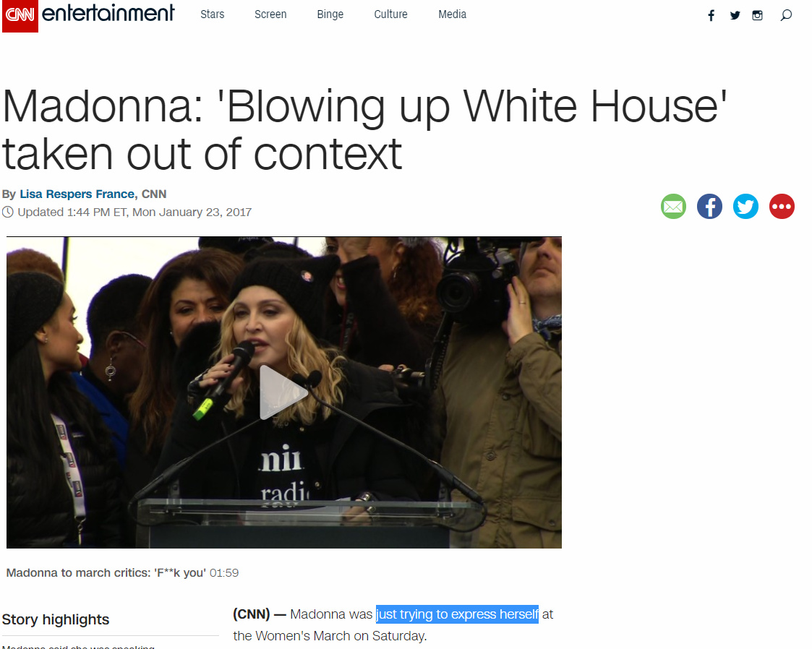Click the article headline text
812x649 pixels.
coord(364,129)
